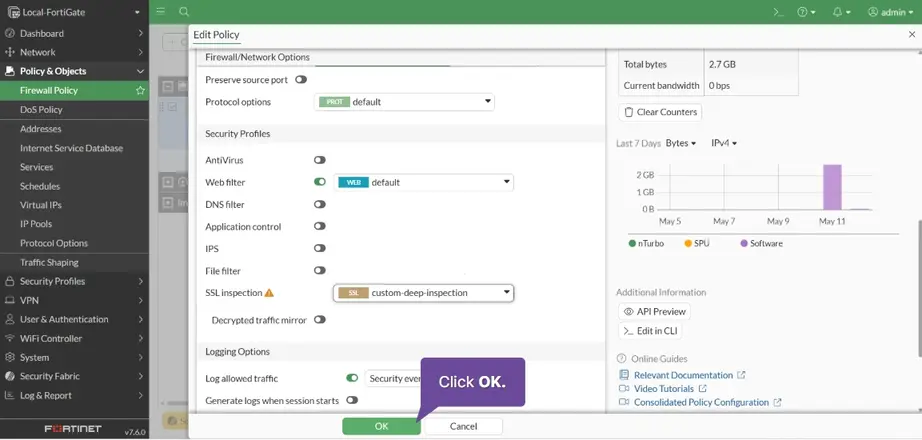Image resolution: width=922 pixels, height=440 pixels.
Task: Click the Dashboard gauge icon
Action: [9, 34]
